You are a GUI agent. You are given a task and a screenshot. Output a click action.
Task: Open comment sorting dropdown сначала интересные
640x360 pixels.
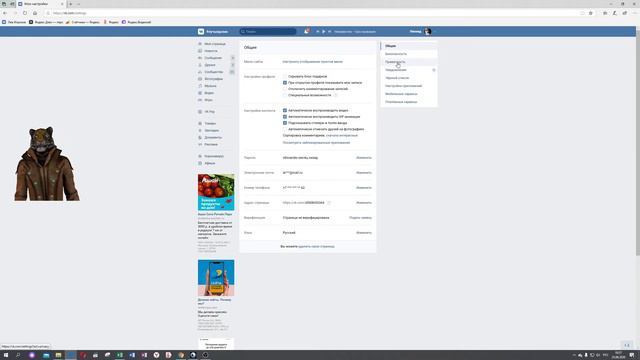[342, 135]
